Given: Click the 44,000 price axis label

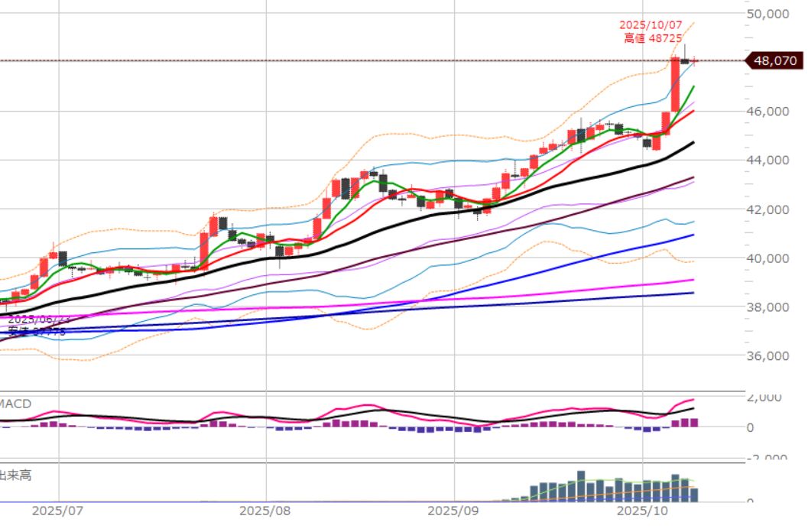Looking at the screenshot, I should click(x=767, y=161).
